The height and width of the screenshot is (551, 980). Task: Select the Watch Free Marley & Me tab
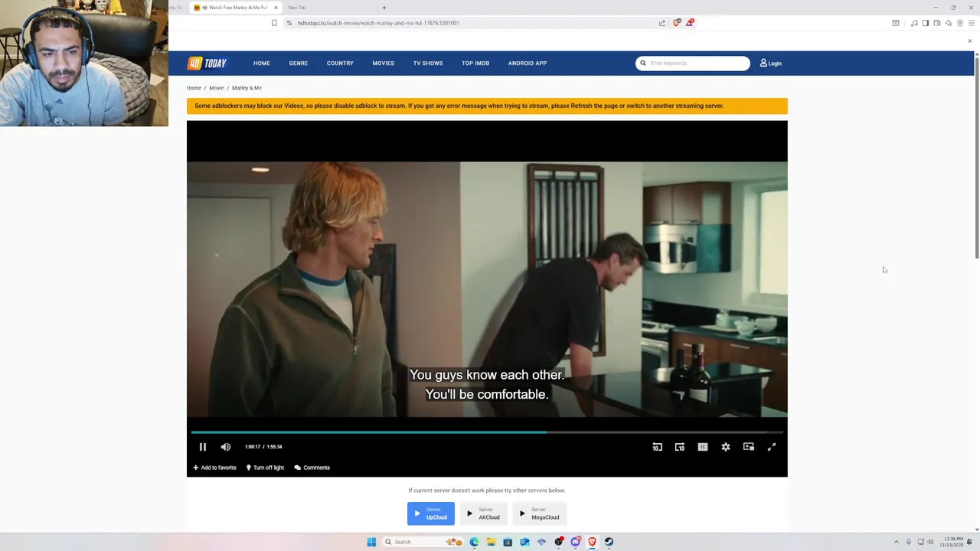(236, 8)
